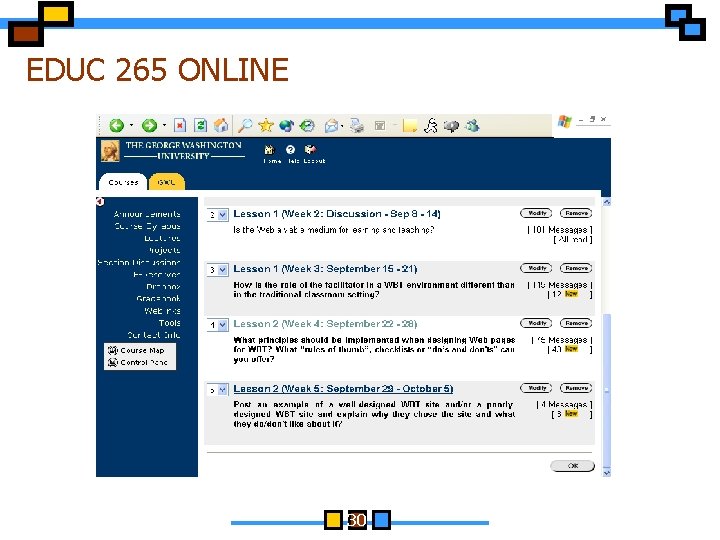The image size is (720, 540).
Task: Click Remove for Lesson 2 Week 5 forum
Action: point(576,388)
